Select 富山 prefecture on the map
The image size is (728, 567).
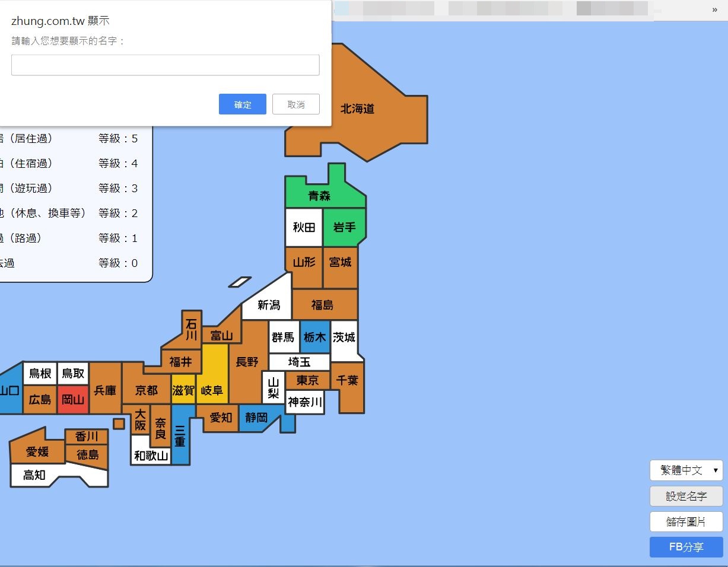click(221, 336)
